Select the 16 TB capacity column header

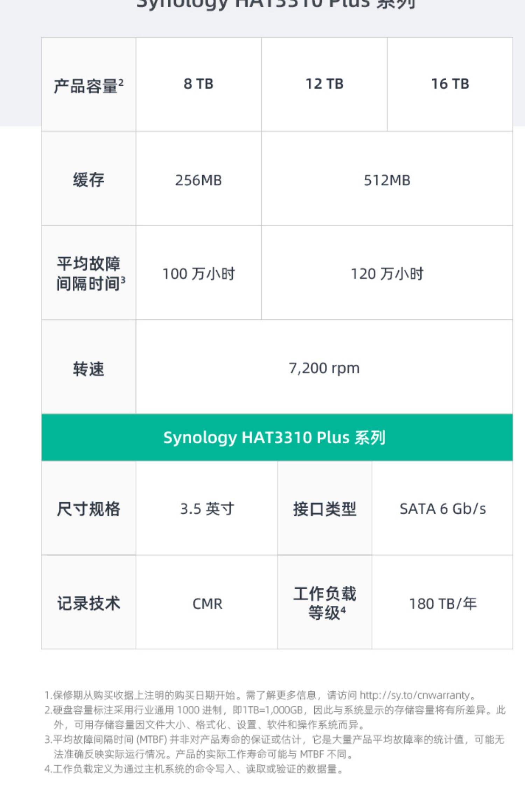pos(450,84)
